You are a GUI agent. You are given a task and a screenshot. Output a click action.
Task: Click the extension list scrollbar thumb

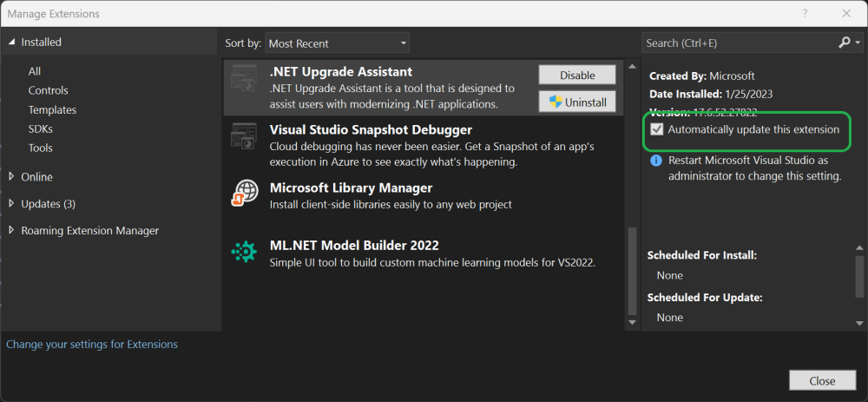[x=632, y=270]
